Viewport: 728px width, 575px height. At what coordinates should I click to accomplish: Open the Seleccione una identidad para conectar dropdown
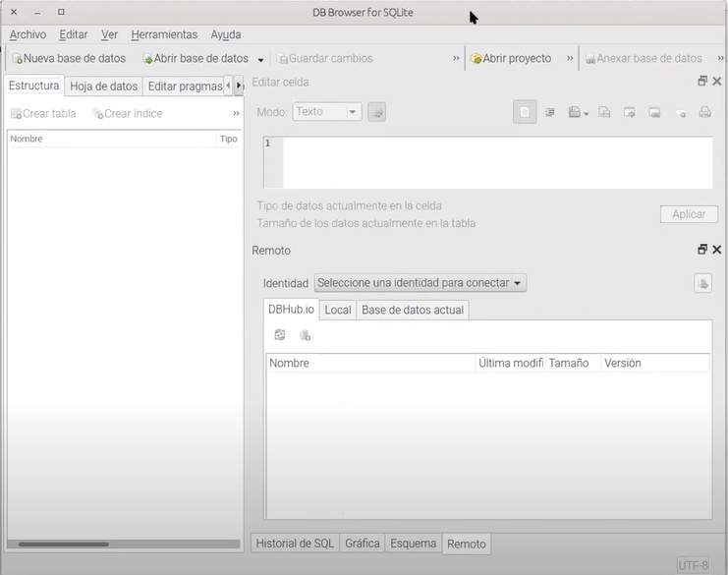click(420, 283)
